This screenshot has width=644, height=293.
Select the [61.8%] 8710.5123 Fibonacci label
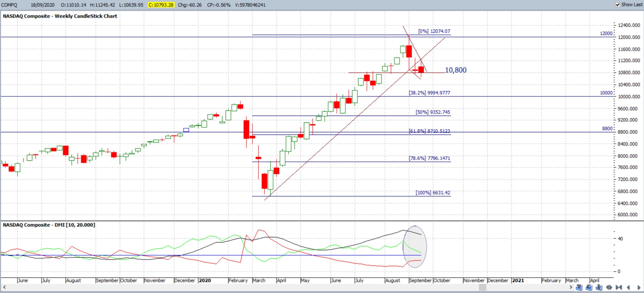429,131
